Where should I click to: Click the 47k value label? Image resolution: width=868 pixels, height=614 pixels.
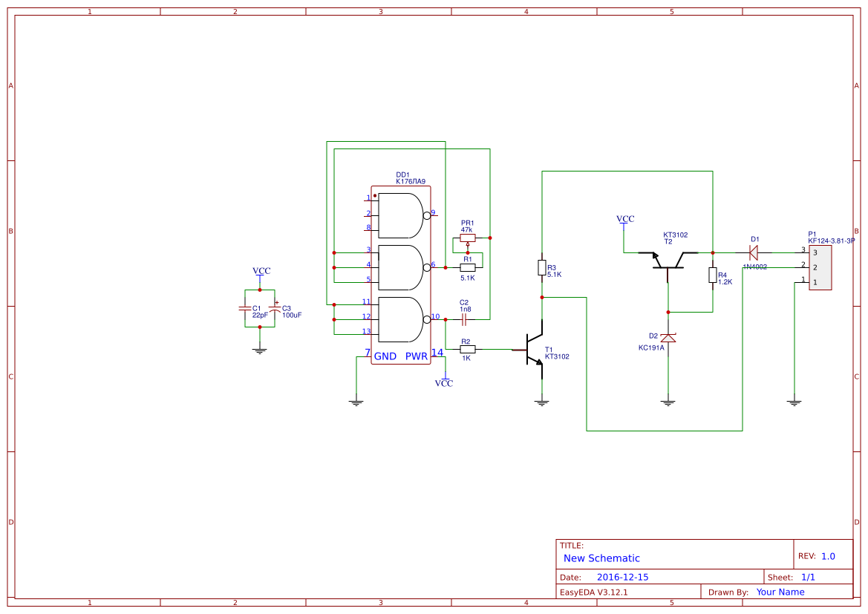(x=466, y=229)
